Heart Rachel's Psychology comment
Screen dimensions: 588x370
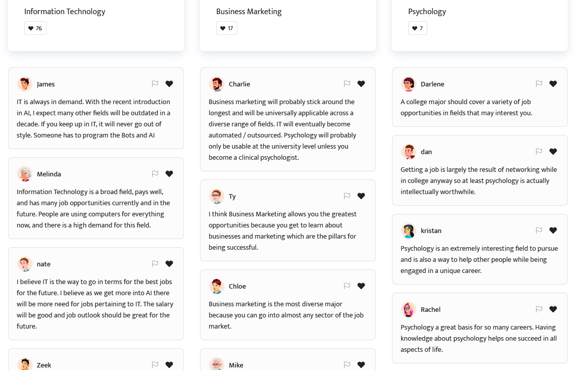tap(553, 309)
